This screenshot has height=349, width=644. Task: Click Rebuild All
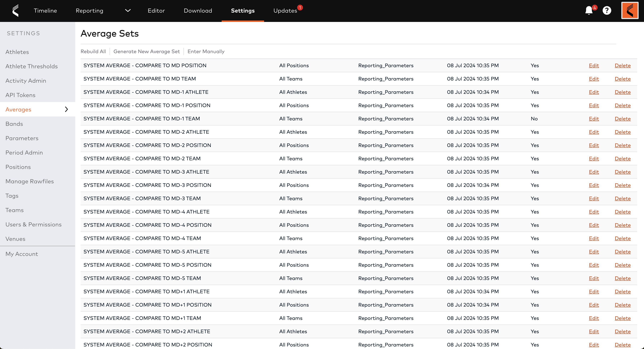tap(93, 51)
